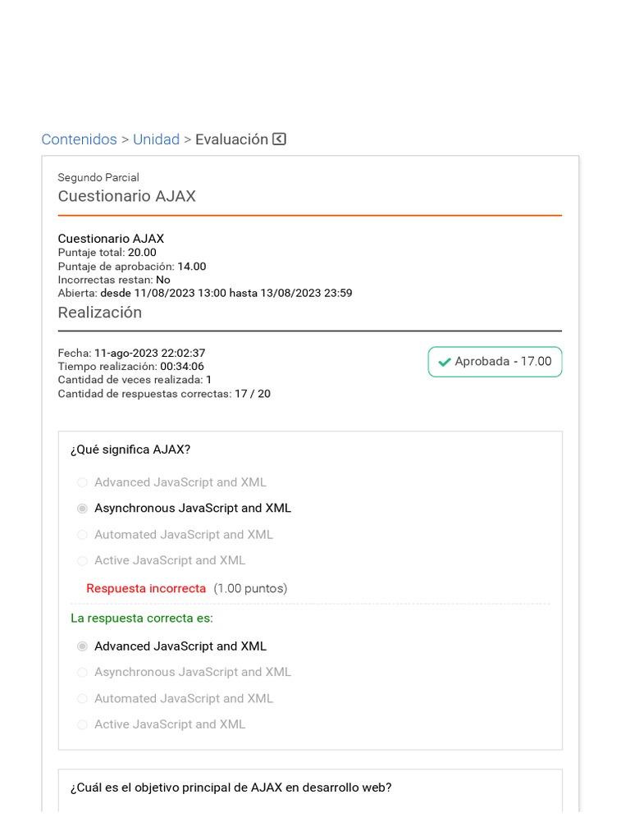
Task: Click the Evaluación breadcrumb label
Action: point(231,139)
